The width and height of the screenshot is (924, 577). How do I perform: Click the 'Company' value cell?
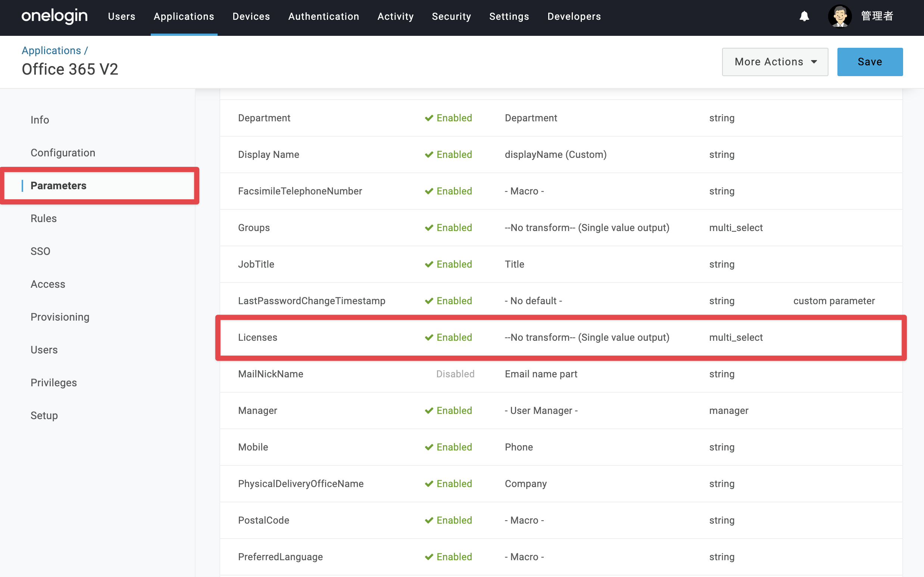click(x=526, y=484)
